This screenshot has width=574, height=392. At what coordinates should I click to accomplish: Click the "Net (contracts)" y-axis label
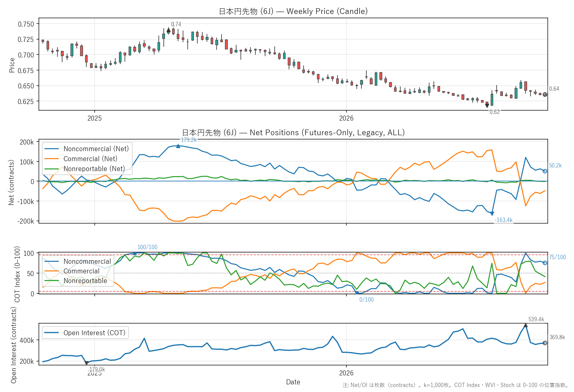pyautogui.click(x=12, y=182)
